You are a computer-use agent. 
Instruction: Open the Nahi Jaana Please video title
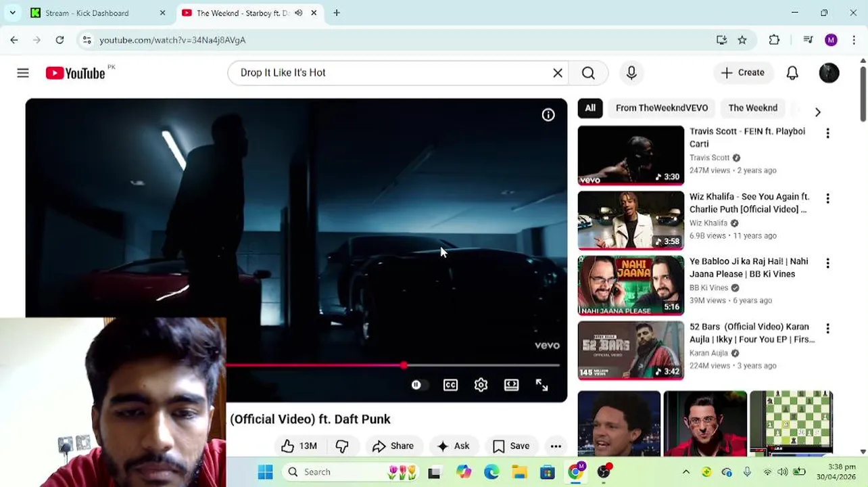(x=748, y=268)
